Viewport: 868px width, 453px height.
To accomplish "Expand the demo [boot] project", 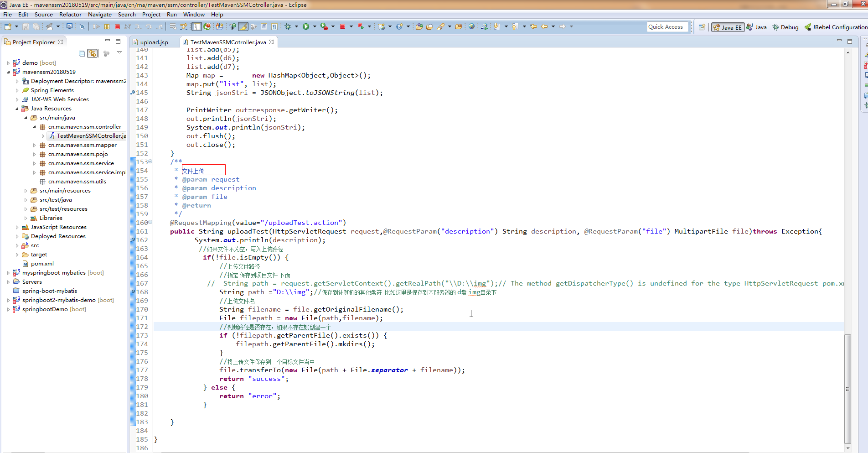I will (x=8, y=63).
